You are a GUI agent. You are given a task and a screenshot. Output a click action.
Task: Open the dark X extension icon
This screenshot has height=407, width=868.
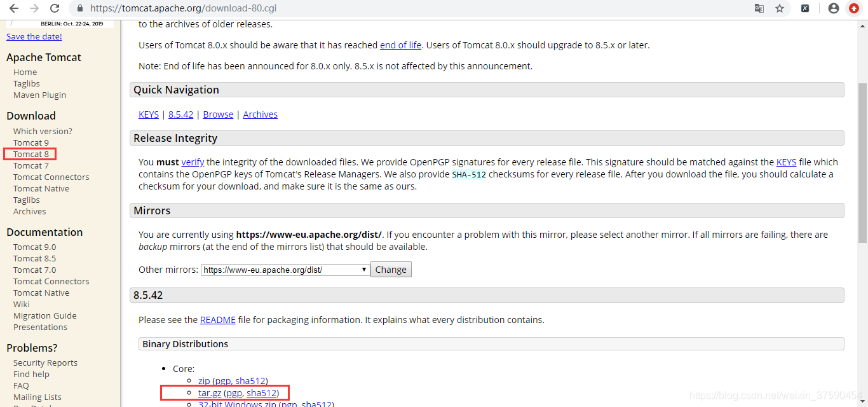[x=805, y=8]
